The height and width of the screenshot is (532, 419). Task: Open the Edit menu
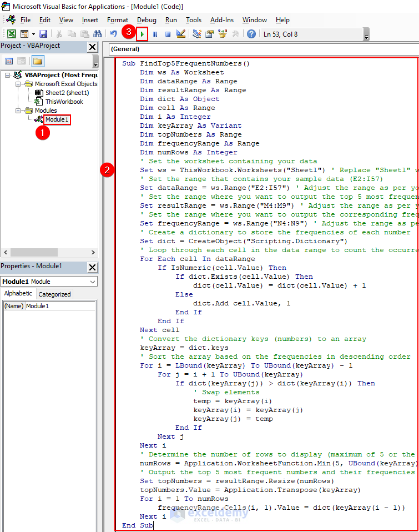pos(45,20)
